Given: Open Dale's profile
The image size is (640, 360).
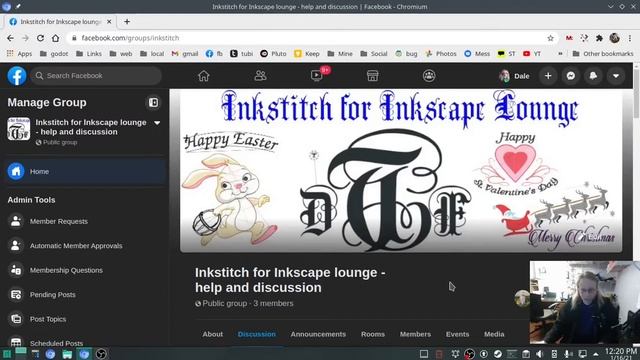Looking at the screenshot, I should (514, 76).
